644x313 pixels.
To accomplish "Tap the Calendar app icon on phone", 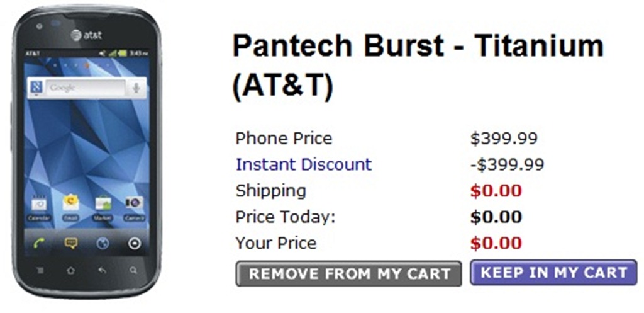I will pyautogui.click(x=38, y=205).
